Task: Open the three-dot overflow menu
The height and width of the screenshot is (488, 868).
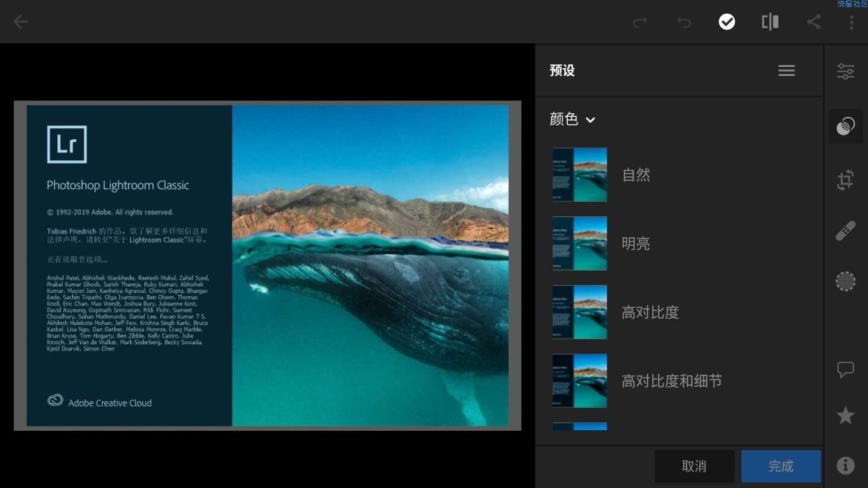Action: pyautogui.click(x=851, y=22)
